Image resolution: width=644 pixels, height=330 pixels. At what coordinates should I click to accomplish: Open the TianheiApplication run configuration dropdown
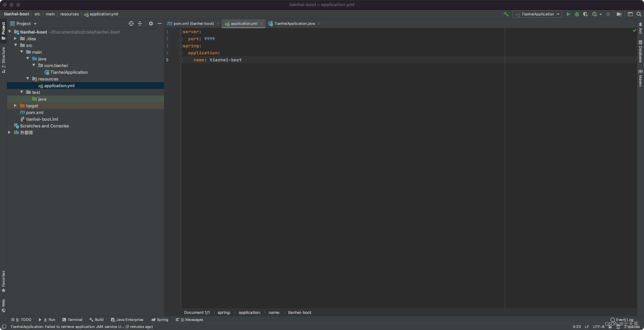pyautogui.click(x=537, y=14)
